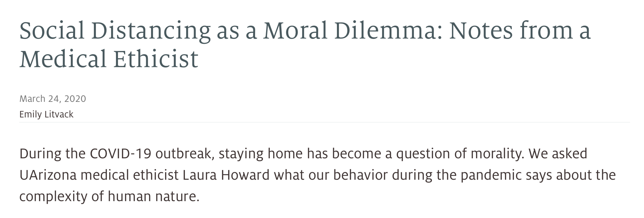The height and width of the screenshot is (218, 644).
Task: Click "Medical Ethicist" in the headline's second line
Action: (109, 59)
